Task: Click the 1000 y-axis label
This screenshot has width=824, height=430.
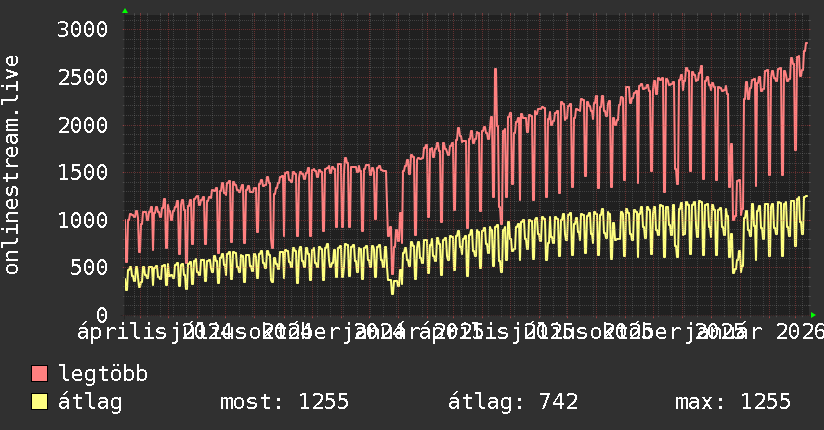Action: point(83,220)
